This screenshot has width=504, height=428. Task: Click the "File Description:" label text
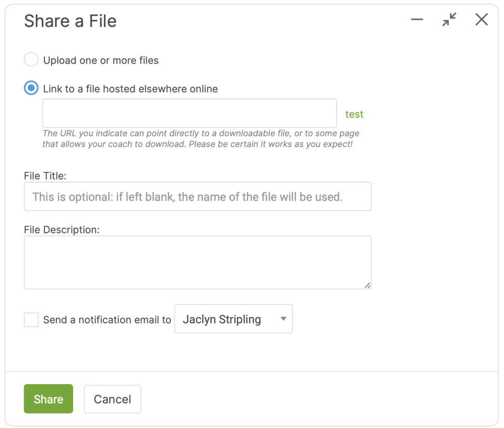point(61,229)
